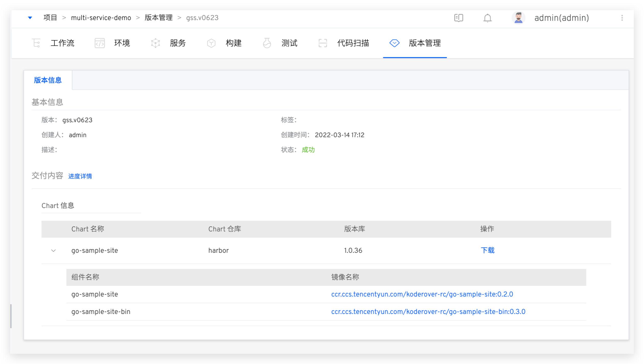Click the code scan icon
Viewport: 644px width, 364px height.
click(323, 43)
